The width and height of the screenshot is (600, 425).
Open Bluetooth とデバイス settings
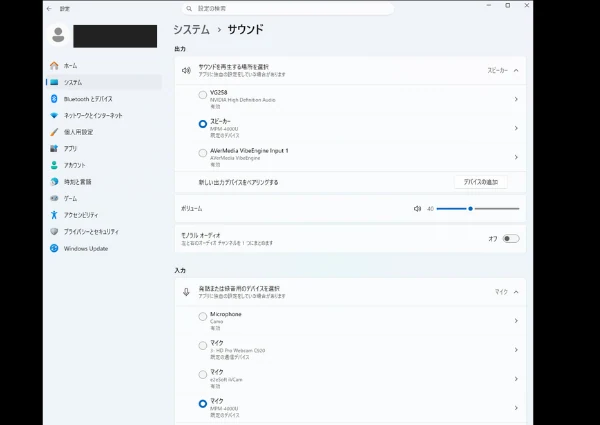pos(104,99)
